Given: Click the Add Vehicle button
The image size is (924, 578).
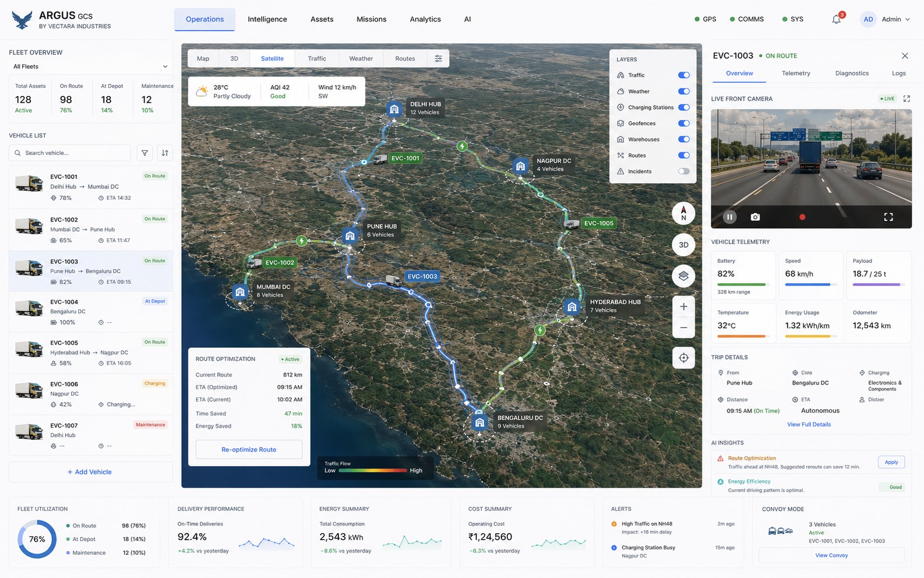Looking at the screenshot, I should click(x=91, y=472).
